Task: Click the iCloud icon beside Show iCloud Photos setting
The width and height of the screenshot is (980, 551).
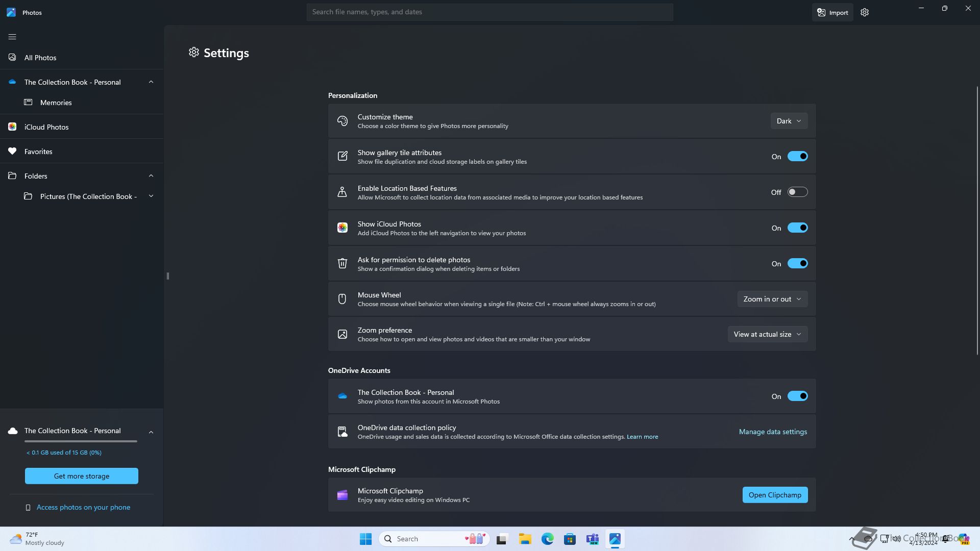Action: tap(342, 228)
